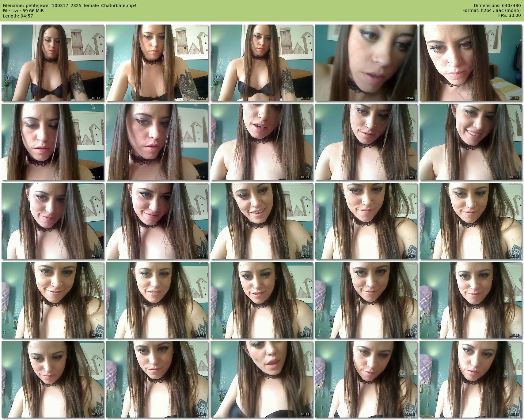Screen dimensions: 524x420
Task: Click the Dimensions: 640x480 label
Action: point(497,6)
